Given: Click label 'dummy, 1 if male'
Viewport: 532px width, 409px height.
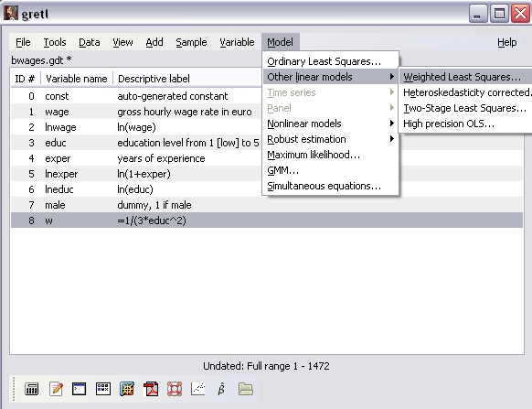Looking at the screenshot, I should pos(154,205).
